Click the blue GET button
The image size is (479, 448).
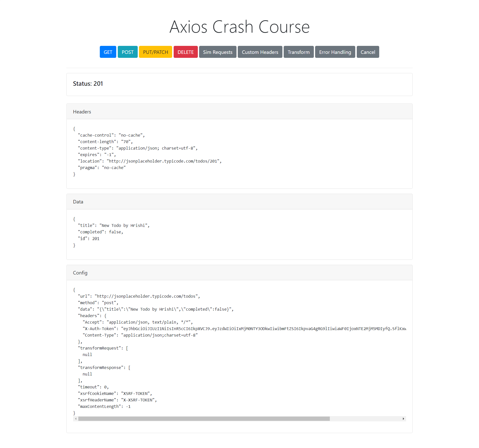click(108, 52)
